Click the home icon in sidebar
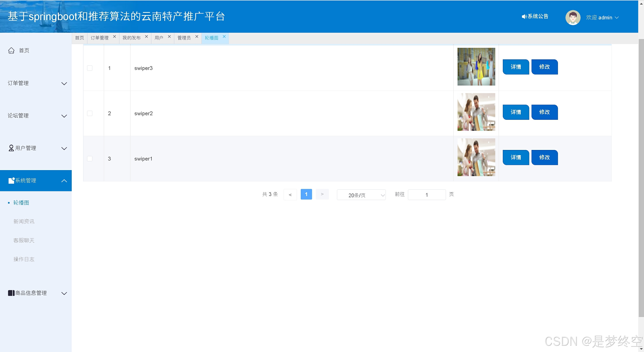644x352 pixels. pyautogui.click(x=11, y=51)
